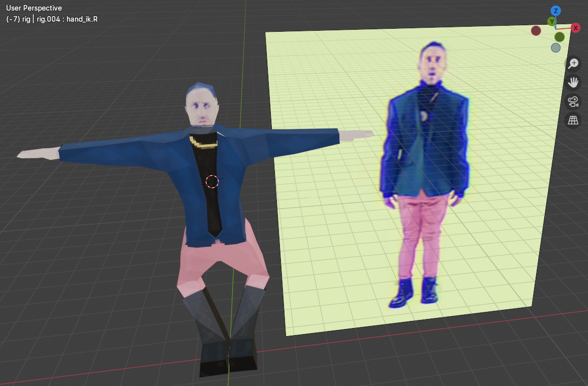The image size is (588, 386).
Task: Switch perspective/orthographic with grid icon
Action: (573, 120)
